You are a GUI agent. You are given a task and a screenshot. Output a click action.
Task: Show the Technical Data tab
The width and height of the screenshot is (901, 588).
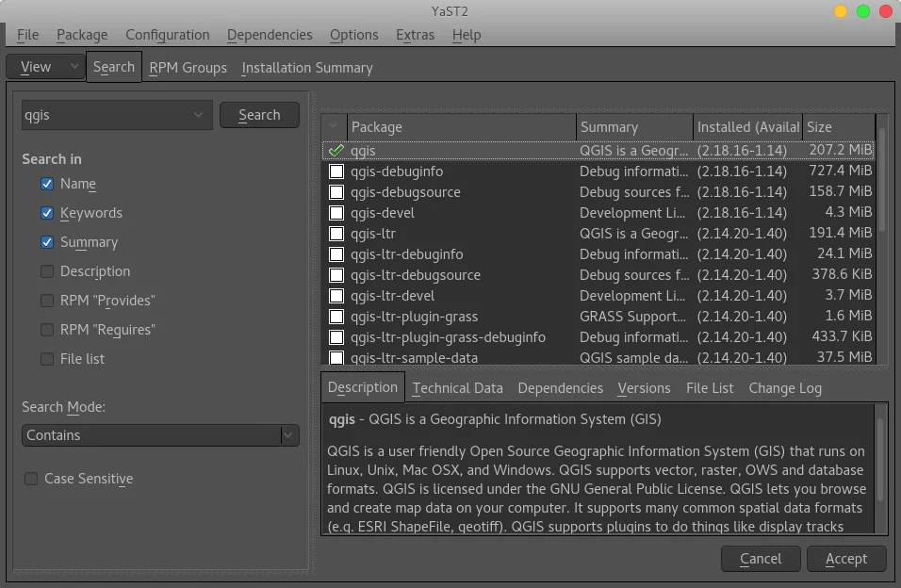457,388
